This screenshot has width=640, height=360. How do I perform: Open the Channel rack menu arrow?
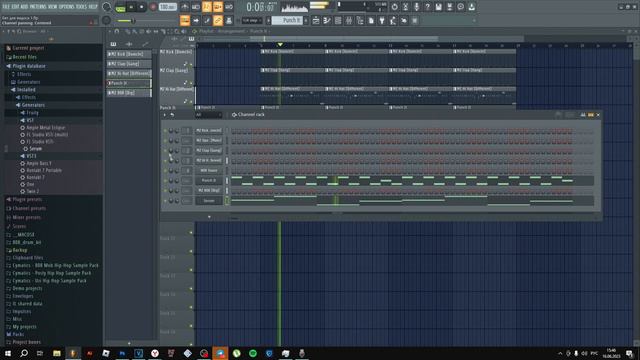[165, 115]
